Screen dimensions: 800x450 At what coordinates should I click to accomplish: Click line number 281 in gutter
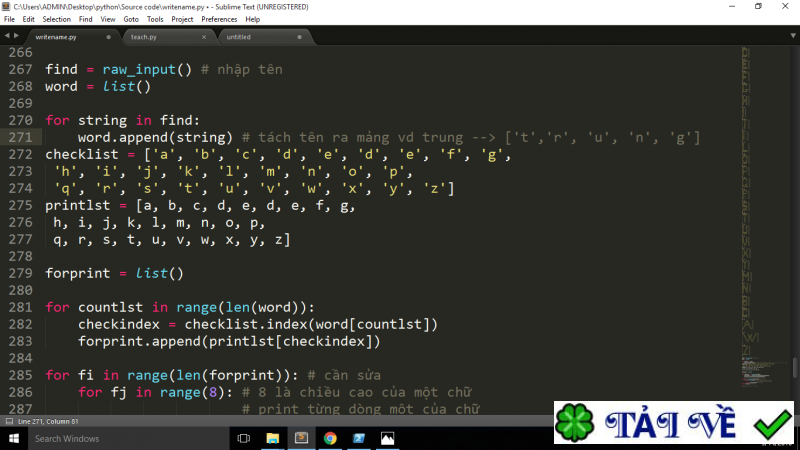coord(20,308)
